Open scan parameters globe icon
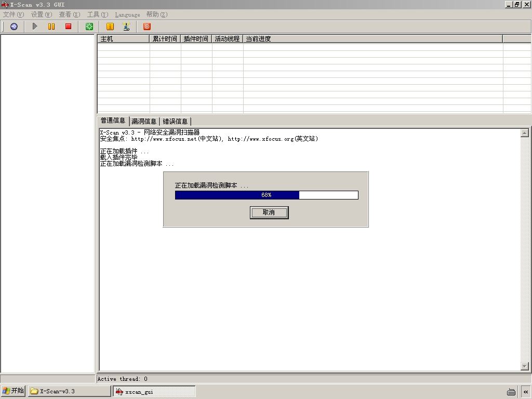Image resolution: width=532 pixels, height=399 pixels. 14,26
